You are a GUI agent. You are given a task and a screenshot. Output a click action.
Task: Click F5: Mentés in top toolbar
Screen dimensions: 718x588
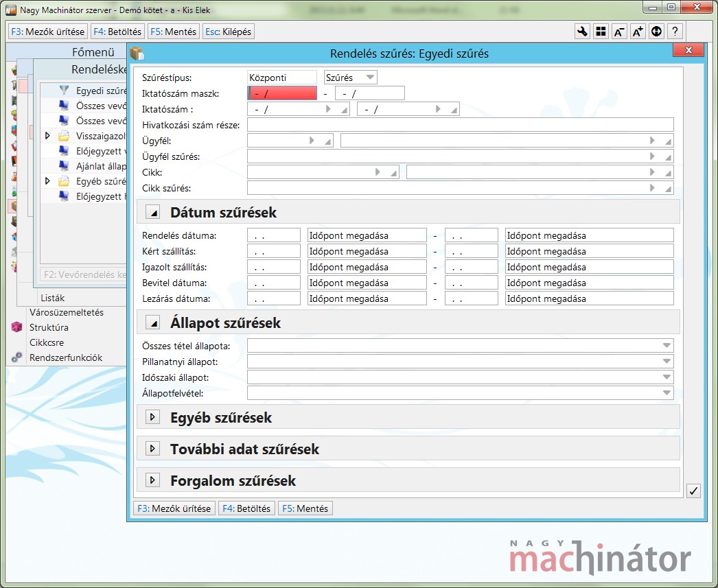(x=173, y=32)
